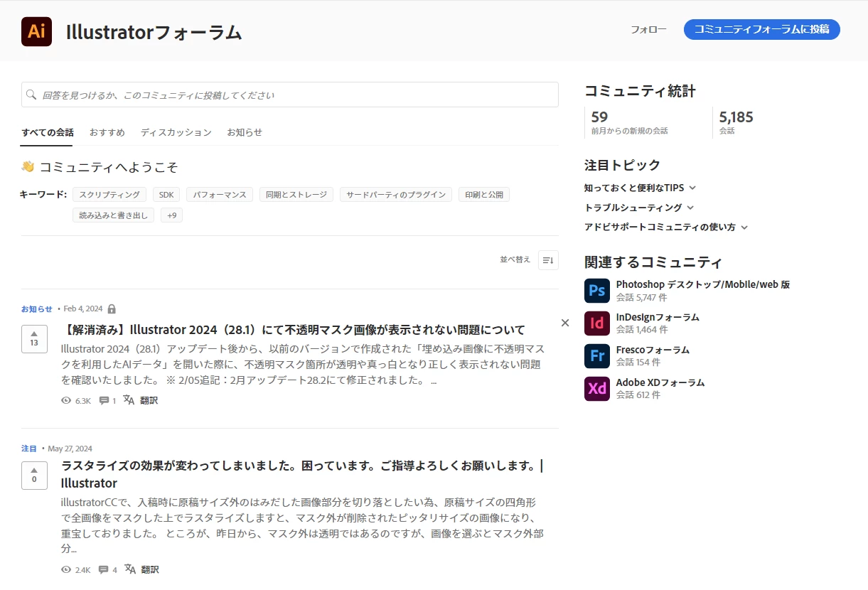The image size is (868, 590).
Task: Select the すべての会話 tab
Action: point(48,132)
